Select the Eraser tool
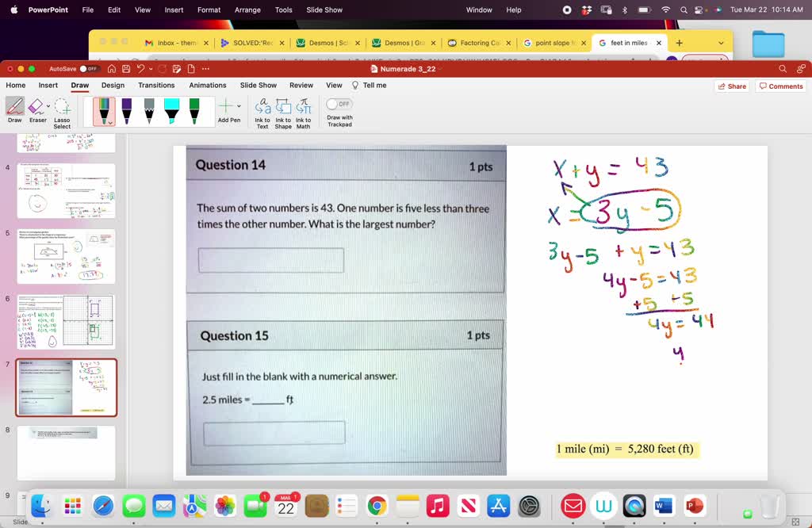This screenshot has height=528, width=812. pos(35,106)
